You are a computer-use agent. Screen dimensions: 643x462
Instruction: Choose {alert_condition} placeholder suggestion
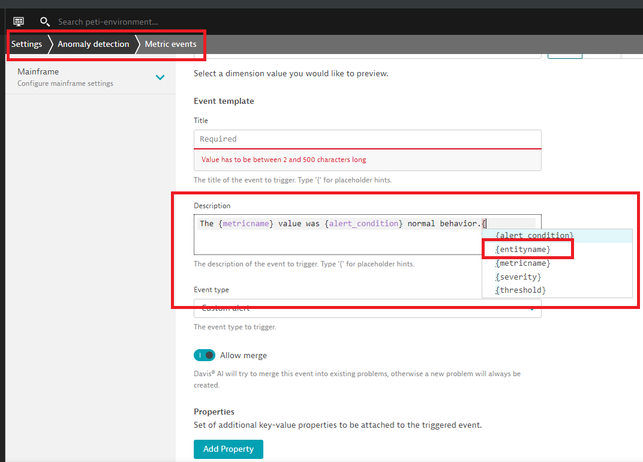click(534, 235)
